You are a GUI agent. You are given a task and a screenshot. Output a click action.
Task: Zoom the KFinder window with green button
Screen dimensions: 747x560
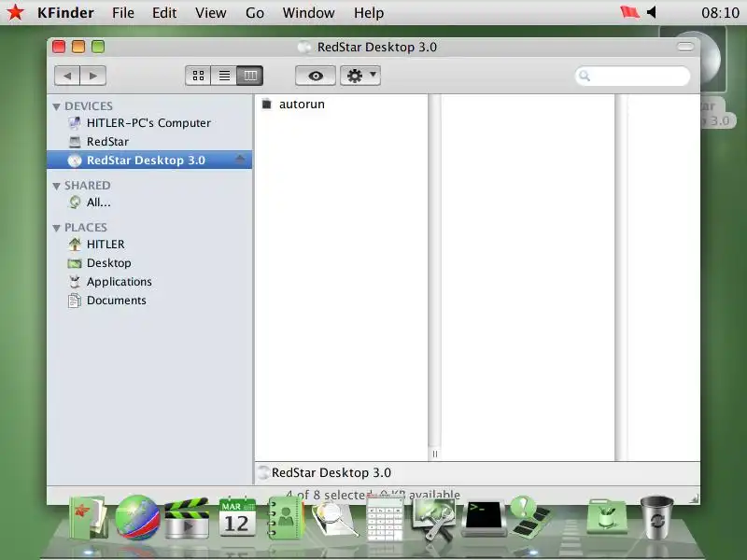pos(98,47)
